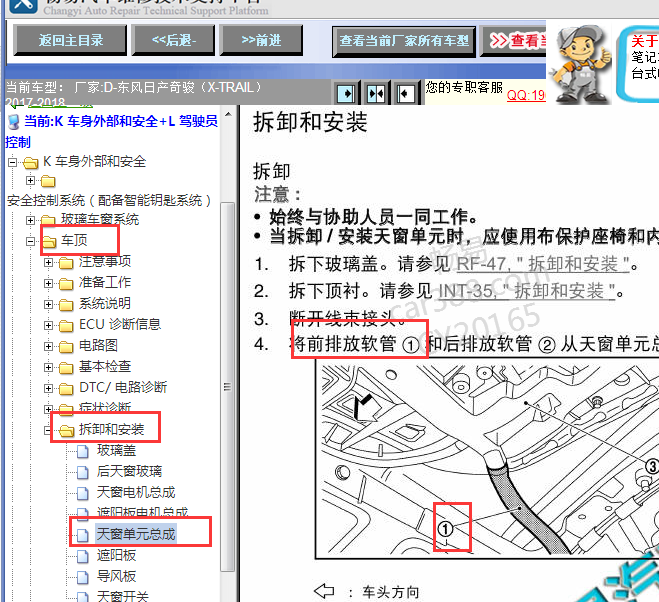Expand the DTC/ 电路诊断 folder

(x=48, y=388)
